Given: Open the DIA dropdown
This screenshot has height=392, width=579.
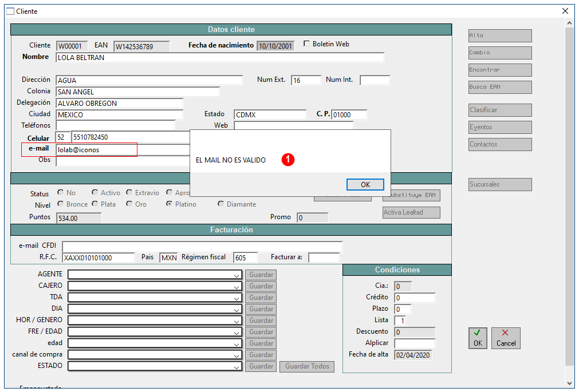Looking at the screenshot, I should [237, 310].
